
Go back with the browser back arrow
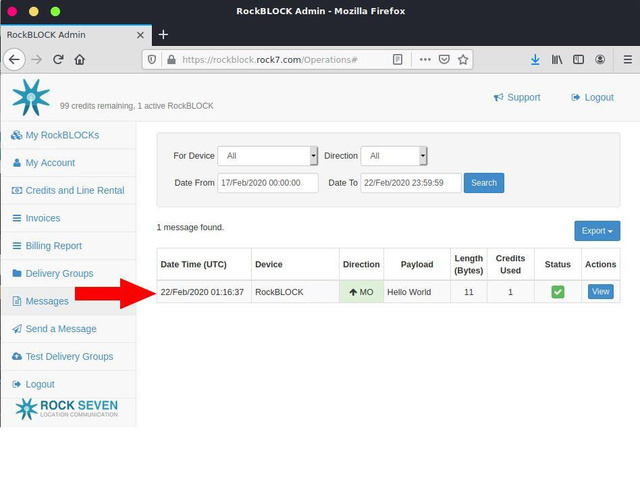click(14, 60)
